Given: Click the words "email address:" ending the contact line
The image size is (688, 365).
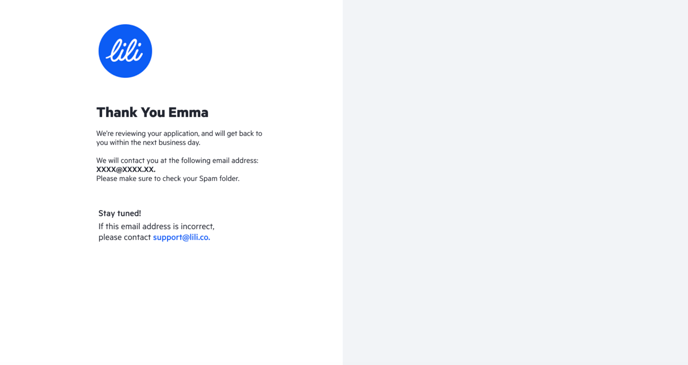Looking at the screenshot, I should (236, 161).
